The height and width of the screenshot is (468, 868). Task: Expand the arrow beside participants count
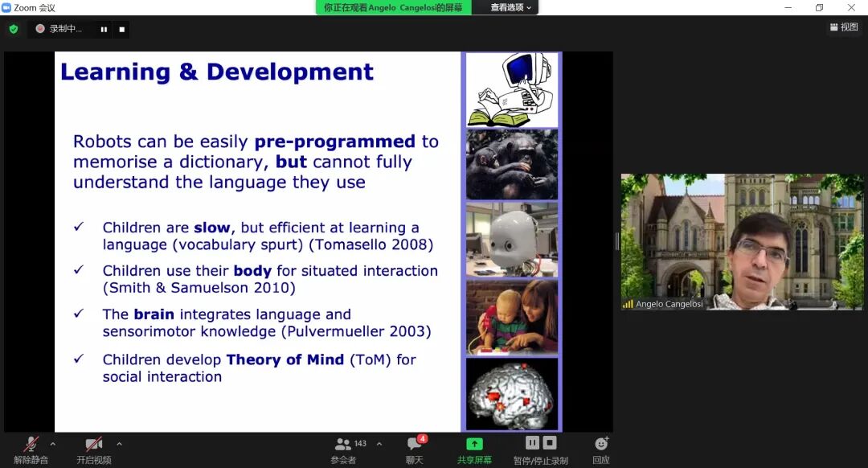(379, 444)
